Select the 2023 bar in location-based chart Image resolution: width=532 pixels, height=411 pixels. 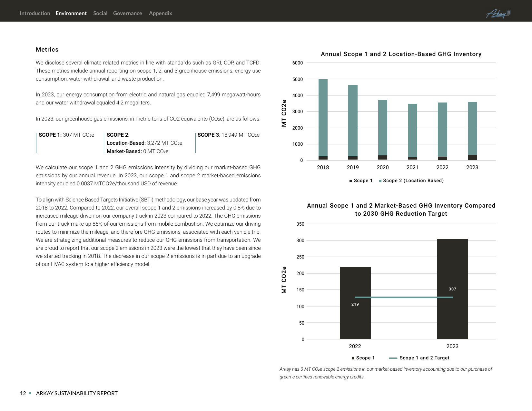472,131
